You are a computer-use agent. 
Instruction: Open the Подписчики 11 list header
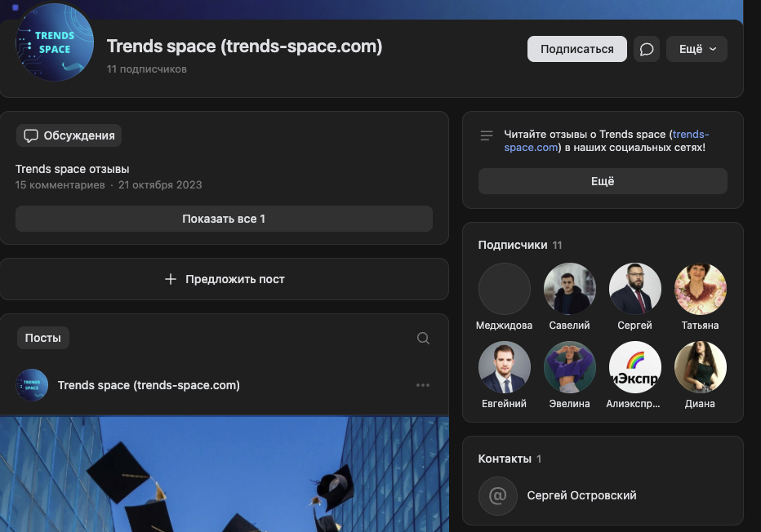pos(520,245)
